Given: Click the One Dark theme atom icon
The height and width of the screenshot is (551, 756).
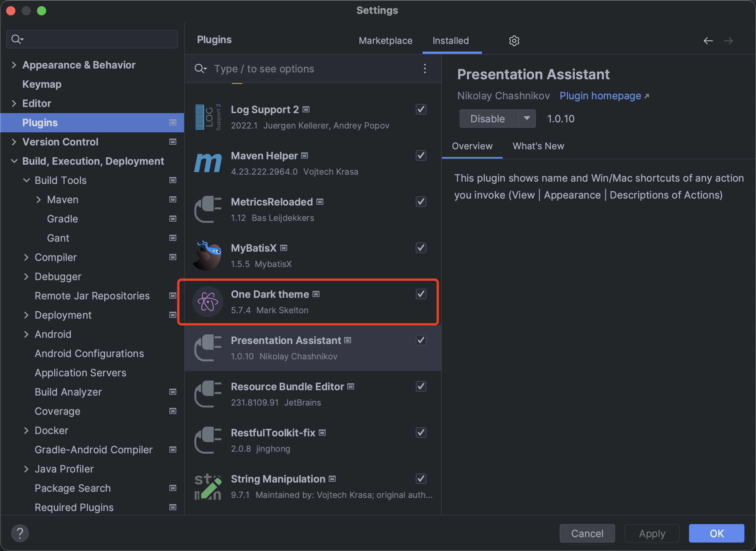Looking at the screenshot, I should pos(208,302).
